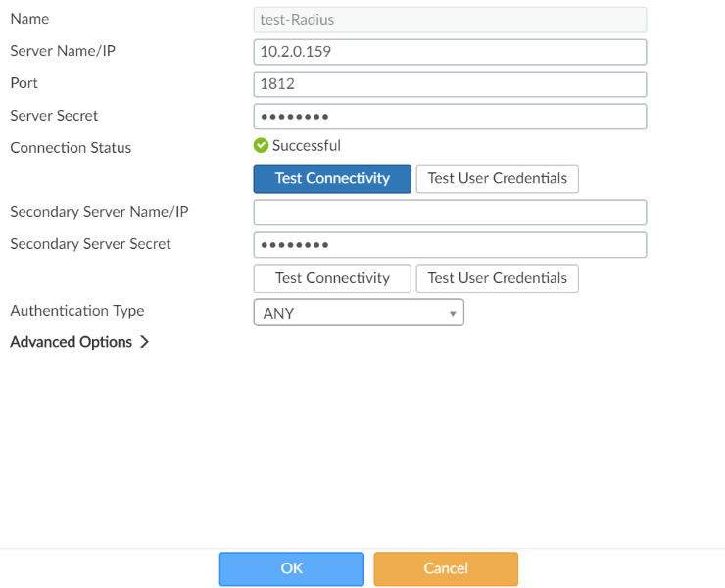
Task: Click the empty Secondary Server Name/IP field
Action: 450,213
